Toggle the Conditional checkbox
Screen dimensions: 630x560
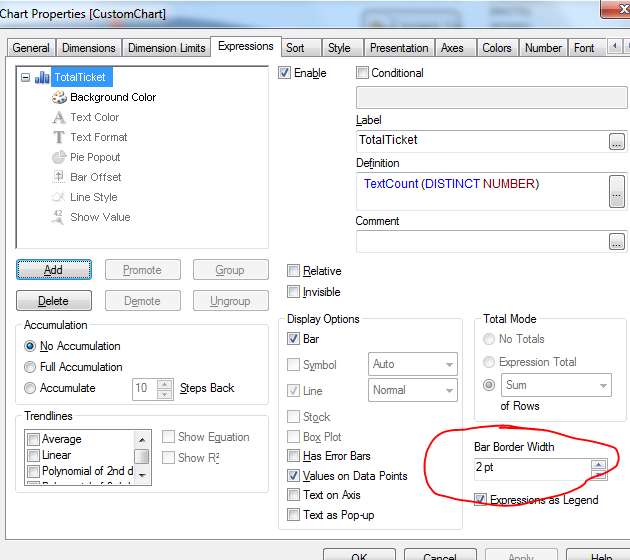coord(362,73)
